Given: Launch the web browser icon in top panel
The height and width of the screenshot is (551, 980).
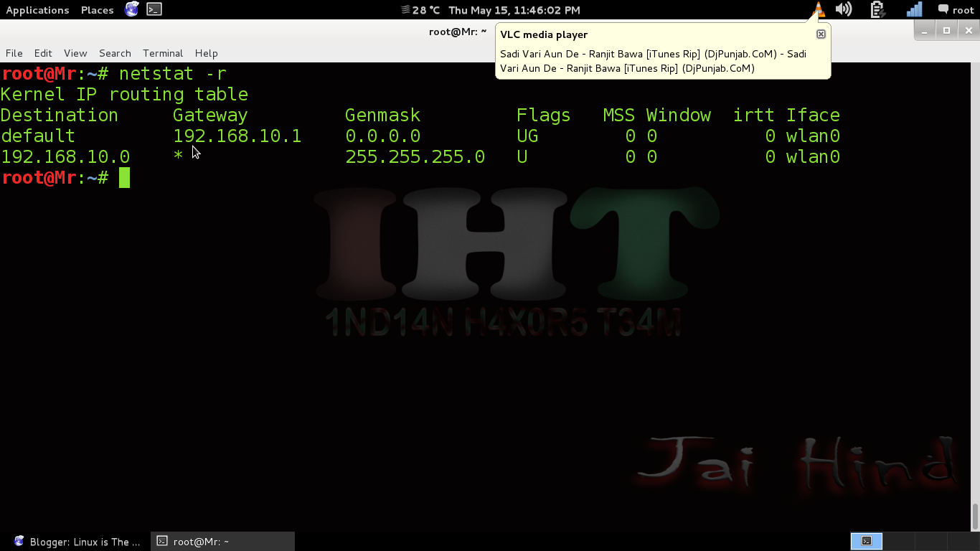Looking at the screenshot, I should [x=130, y=9].
